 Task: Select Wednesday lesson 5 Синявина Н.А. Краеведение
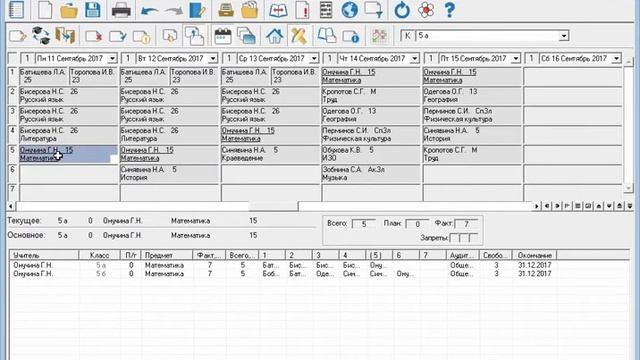coord(269,154)
